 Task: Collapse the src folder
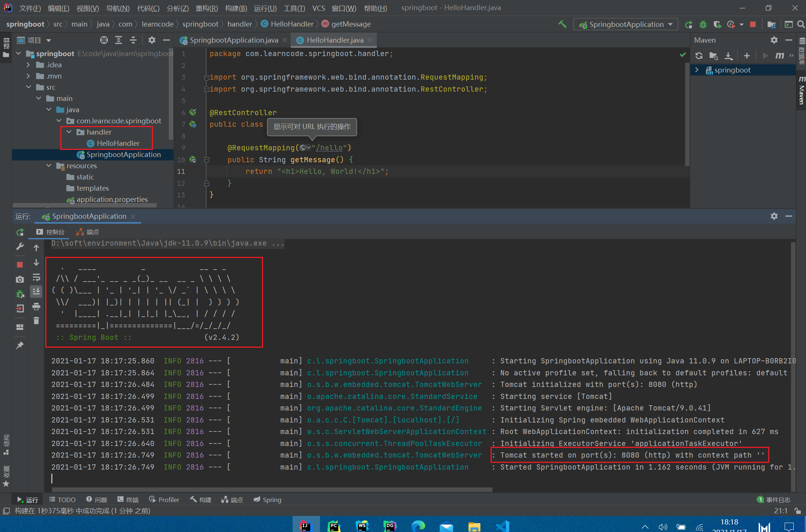[x=28, y=87]
